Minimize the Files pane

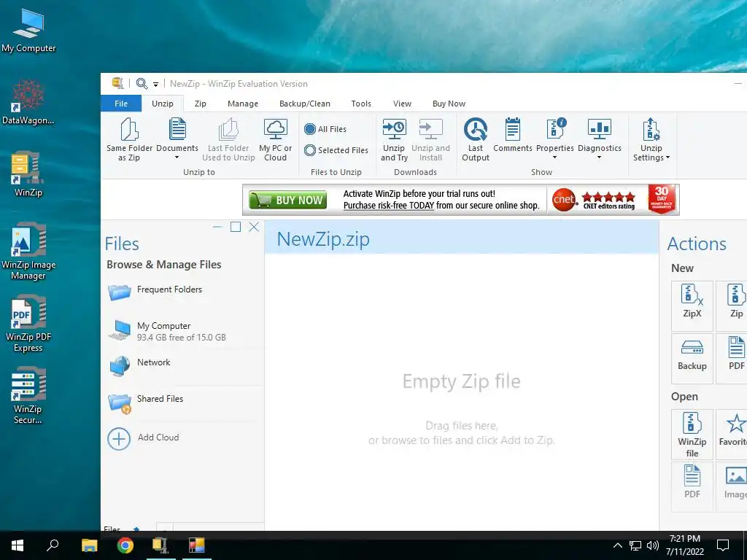tap(217, 227)
